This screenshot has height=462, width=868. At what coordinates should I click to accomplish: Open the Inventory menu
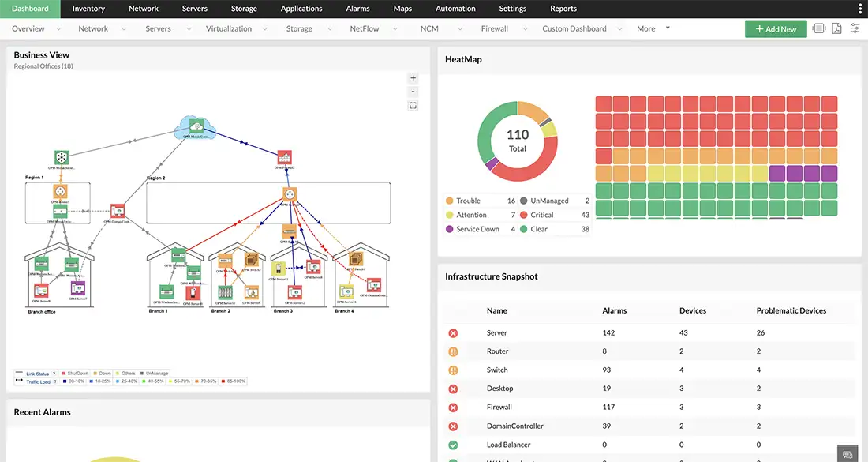point(88,8)
